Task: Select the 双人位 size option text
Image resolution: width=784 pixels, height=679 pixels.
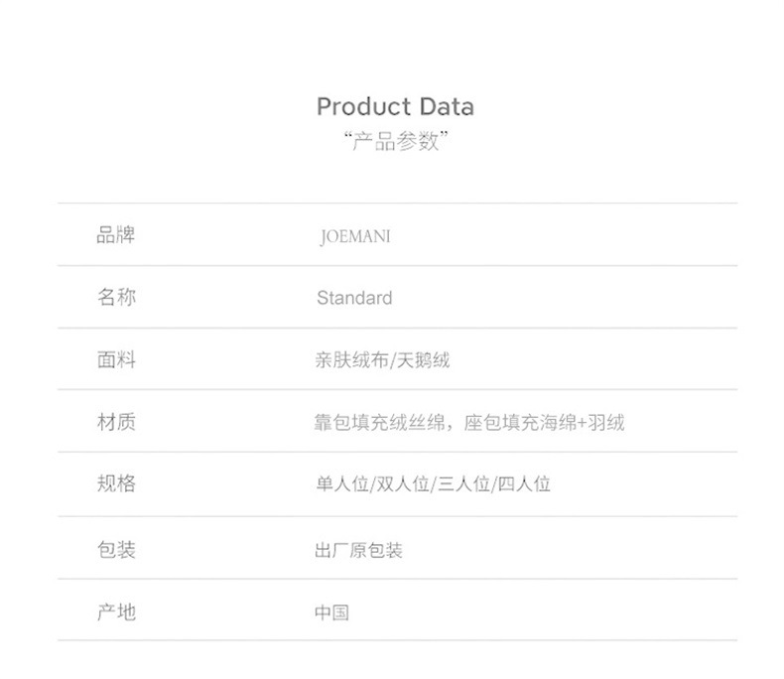Action: [x=403, y=484]
